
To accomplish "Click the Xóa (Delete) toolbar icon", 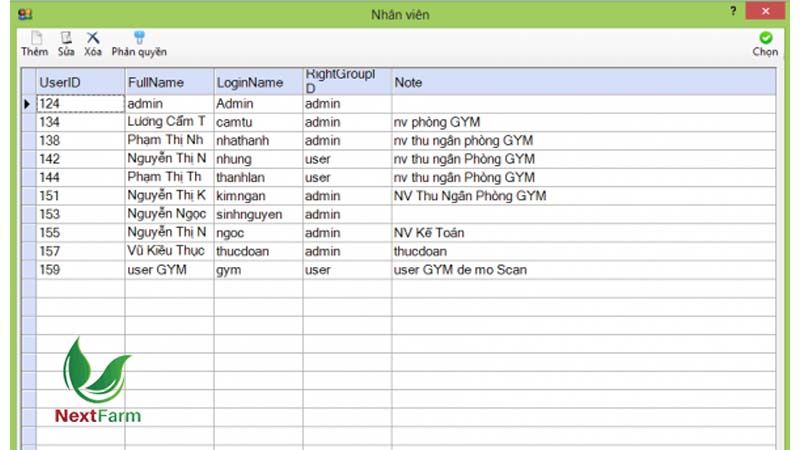I will point(93,43).
